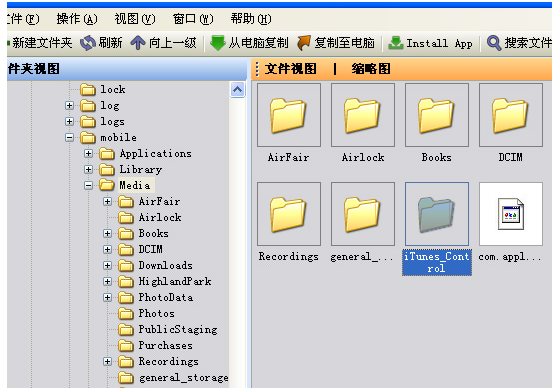552x388 pixels.
Task: Click the Downloads folder icon in tree
Action: tap(126, 265)
